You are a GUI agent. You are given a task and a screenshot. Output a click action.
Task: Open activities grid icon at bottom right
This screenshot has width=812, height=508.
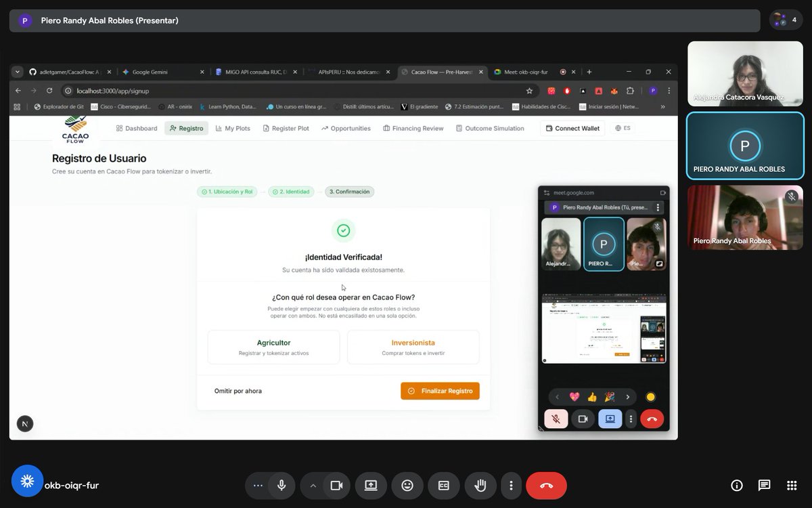point(792,485)
